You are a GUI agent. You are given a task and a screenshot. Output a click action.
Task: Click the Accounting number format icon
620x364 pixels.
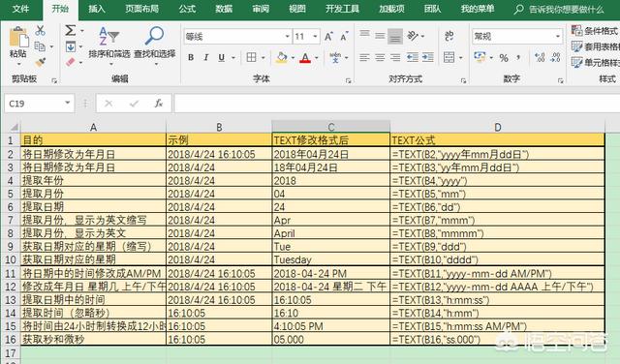pos(480,57)
